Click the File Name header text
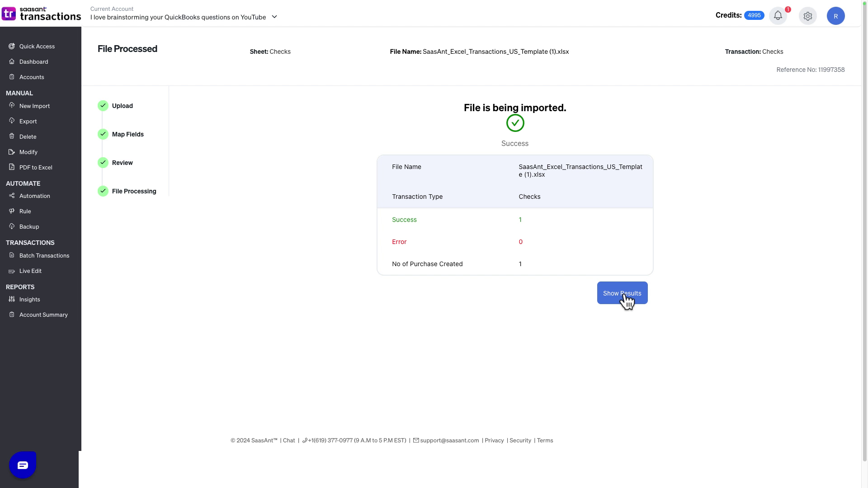Image resolution: width=868 pixels, height=488 pixels. pos(479,52)
